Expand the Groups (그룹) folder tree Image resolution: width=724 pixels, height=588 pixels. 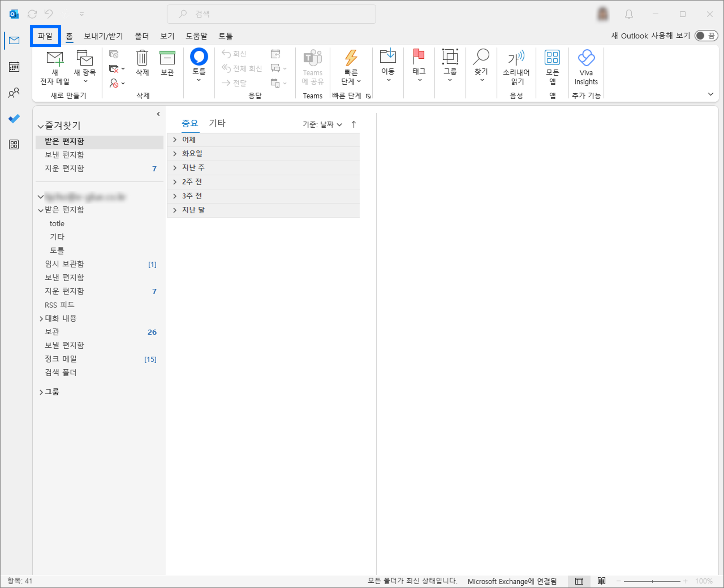point(41,392)
